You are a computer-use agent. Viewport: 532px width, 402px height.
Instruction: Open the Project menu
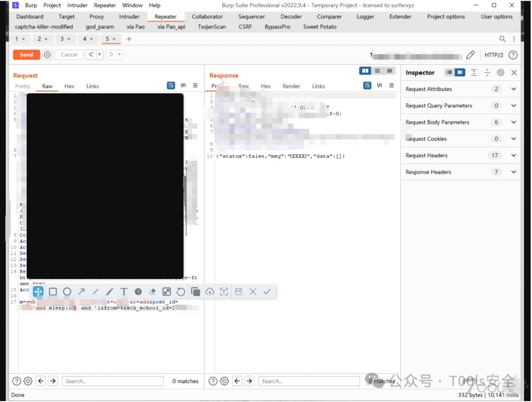point(52,5)
